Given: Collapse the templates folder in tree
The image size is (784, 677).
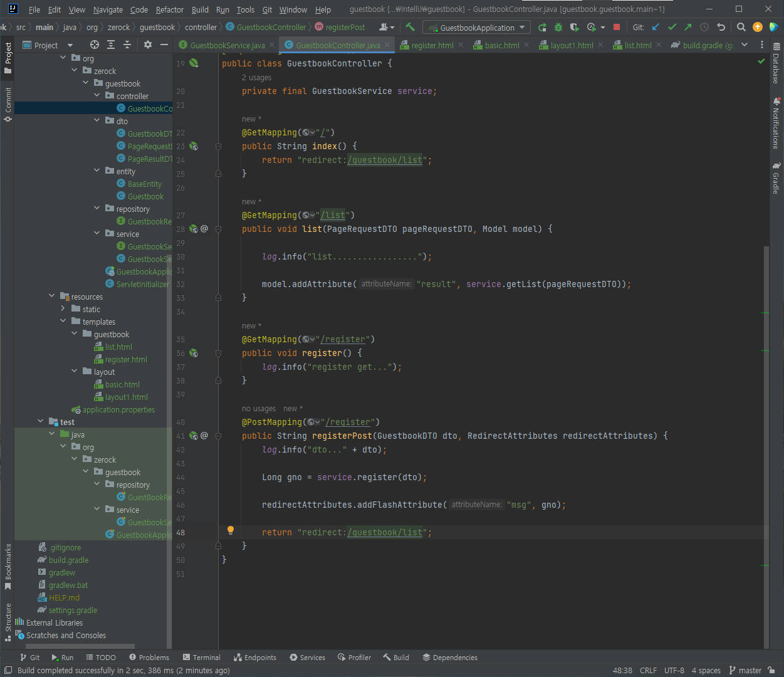Looking at the screenshot, I should tap(63, 322).
